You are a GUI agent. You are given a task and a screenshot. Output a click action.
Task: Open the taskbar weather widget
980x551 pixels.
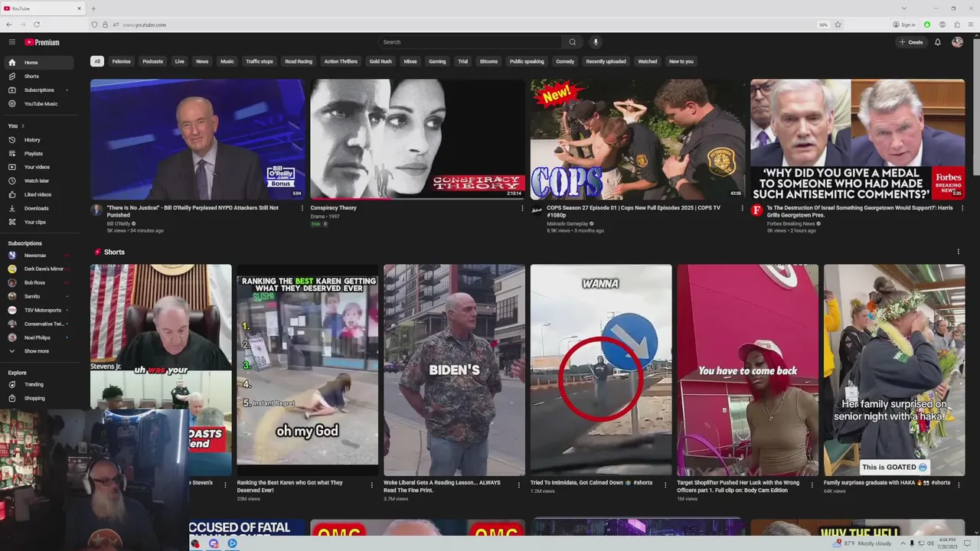tap(863, 543)
